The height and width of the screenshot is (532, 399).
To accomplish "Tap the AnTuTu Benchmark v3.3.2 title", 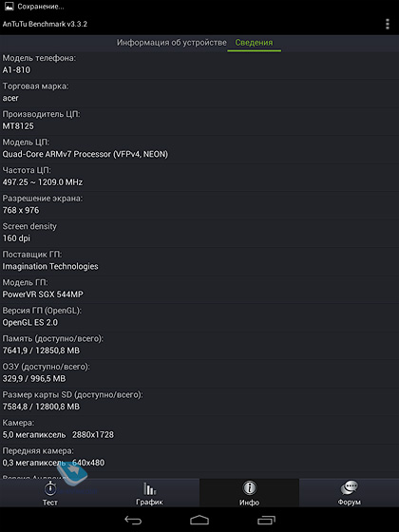I will click(x=45, y=24).
